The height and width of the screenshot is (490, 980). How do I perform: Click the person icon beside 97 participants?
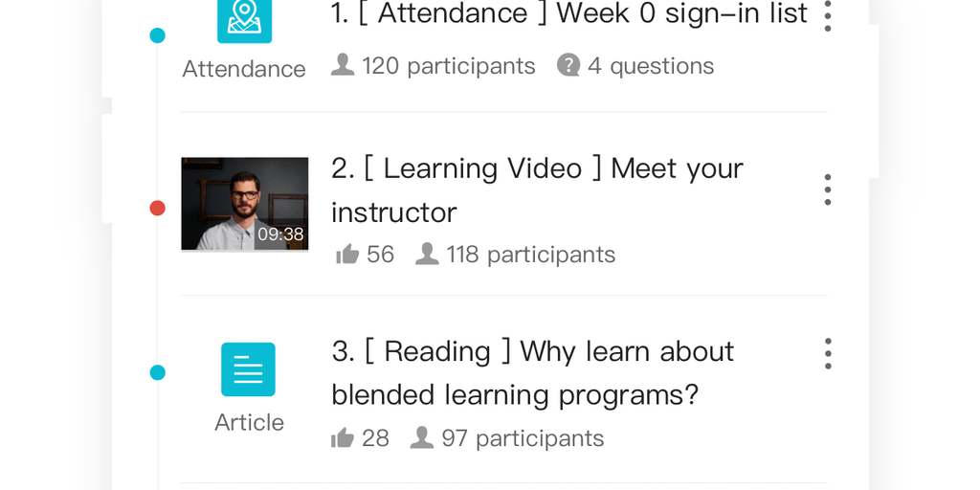point(422,438)
